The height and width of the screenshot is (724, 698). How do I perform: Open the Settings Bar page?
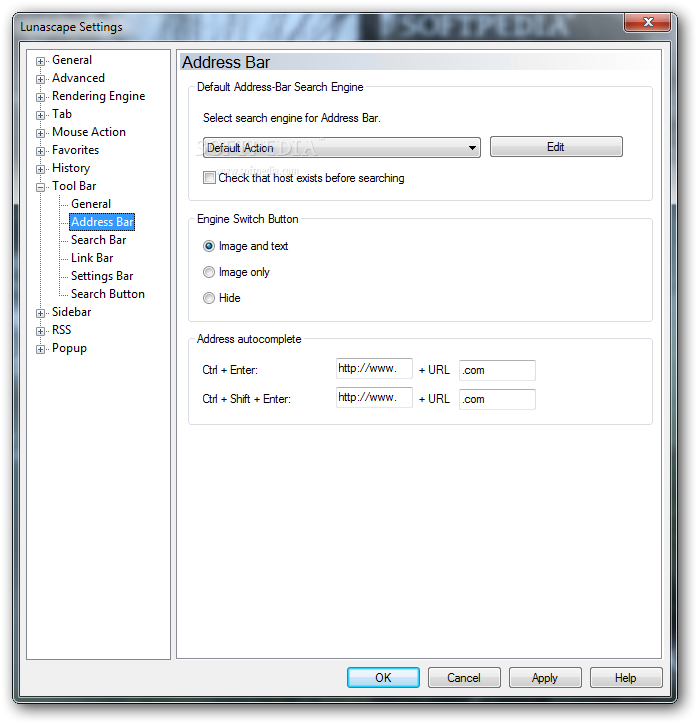click(x=102, y=276)
